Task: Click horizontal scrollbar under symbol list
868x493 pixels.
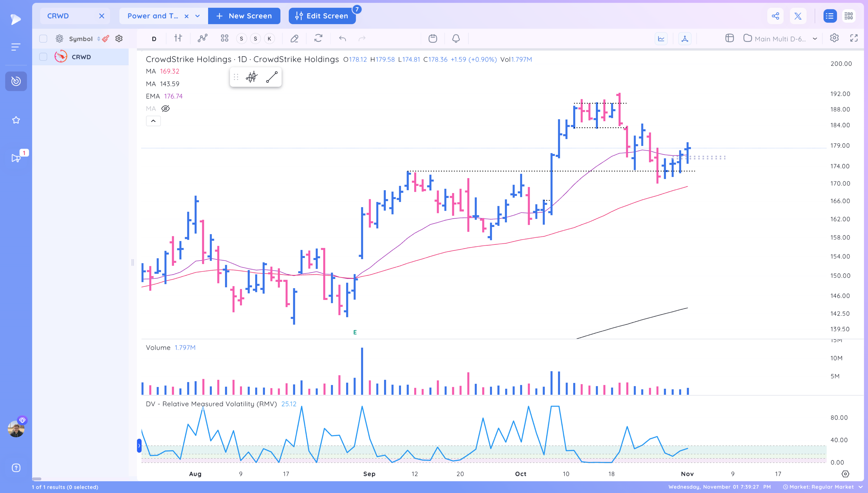Action: point(36,479)
